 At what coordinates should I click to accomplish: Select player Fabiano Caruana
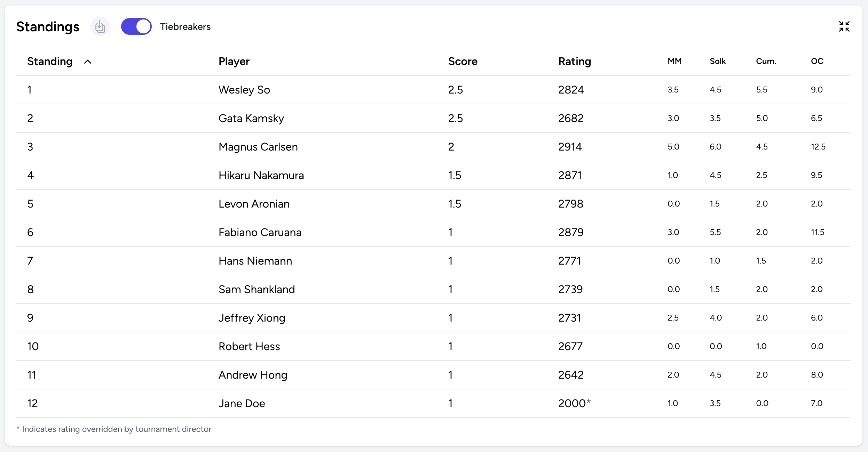coord(260,233)
